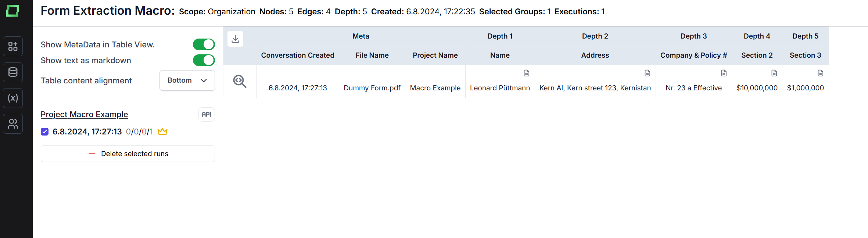Open the variables (x) sidebar icon
Viewport: 868px width, 238px height.
[13, 98]
